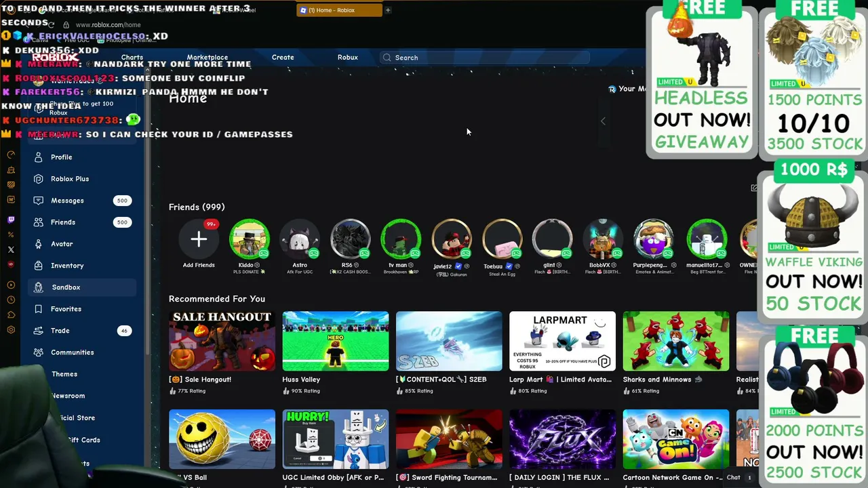Viewport: 868px width, 488px height.
Task: Open friend javie12's avatar
Action: 452,239
